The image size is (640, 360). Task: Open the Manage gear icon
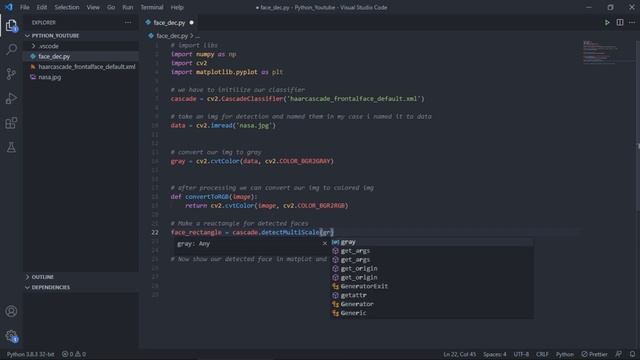[x=11, y=336]
